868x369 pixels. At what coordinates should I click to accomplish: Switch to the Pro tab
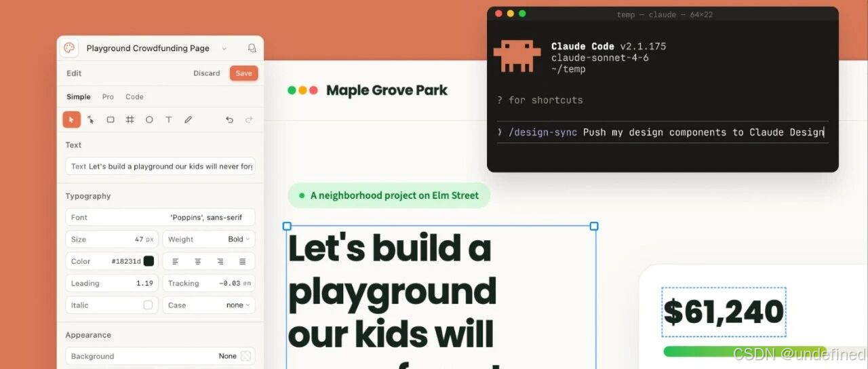point(108,97)
